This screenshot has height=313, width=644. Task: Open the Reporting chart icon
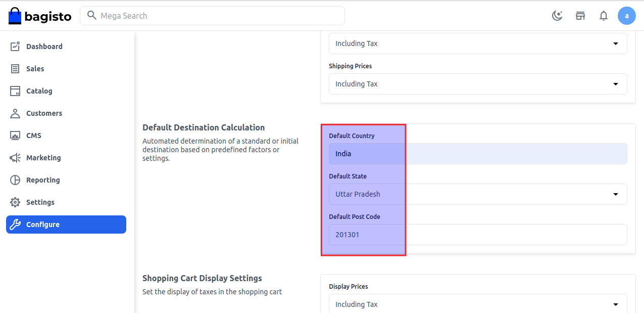(x=16, y=180)
